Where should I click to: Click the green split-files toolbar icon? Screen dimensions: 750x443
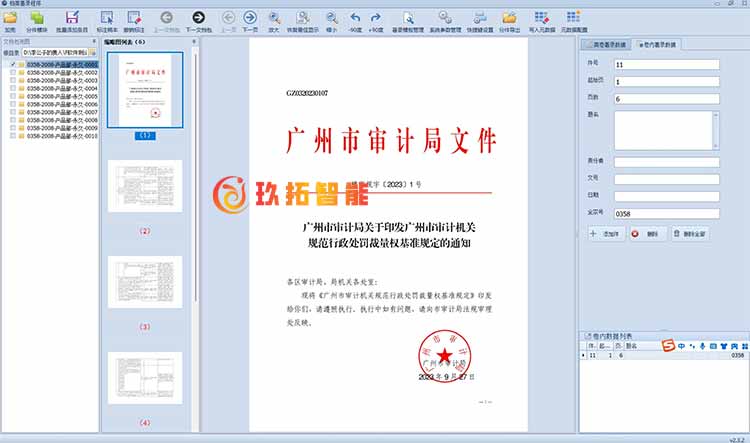(x=37, y=18)
